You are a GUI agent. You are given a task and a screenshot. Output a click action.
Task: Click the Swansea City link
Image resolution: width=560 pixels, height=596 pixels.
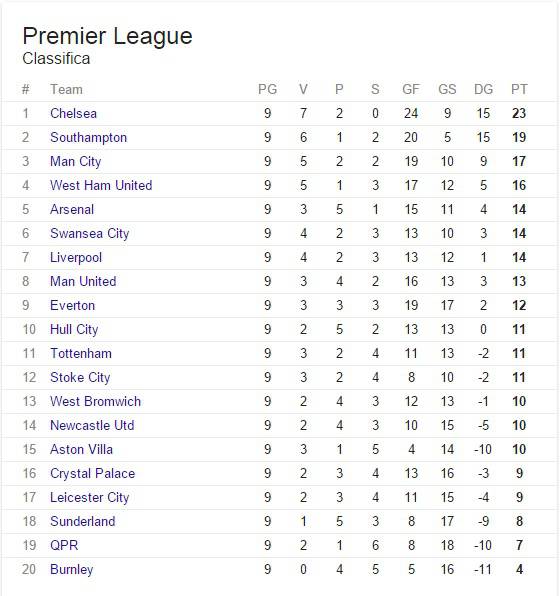coord(90,233)
